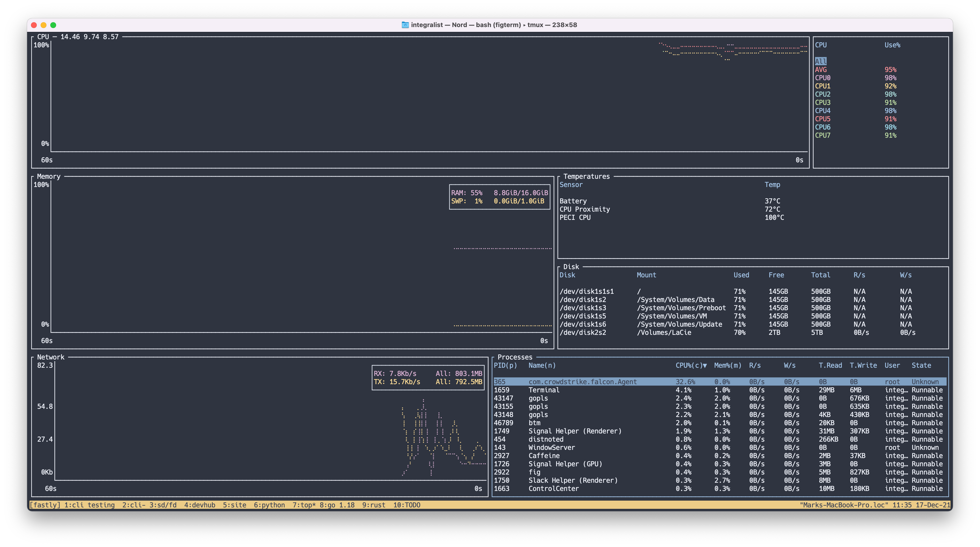Click the [fastly] session name in the status bar
The height and width of the screenshot is (547, 980).
pyautogui.click(x=45, y=505)
